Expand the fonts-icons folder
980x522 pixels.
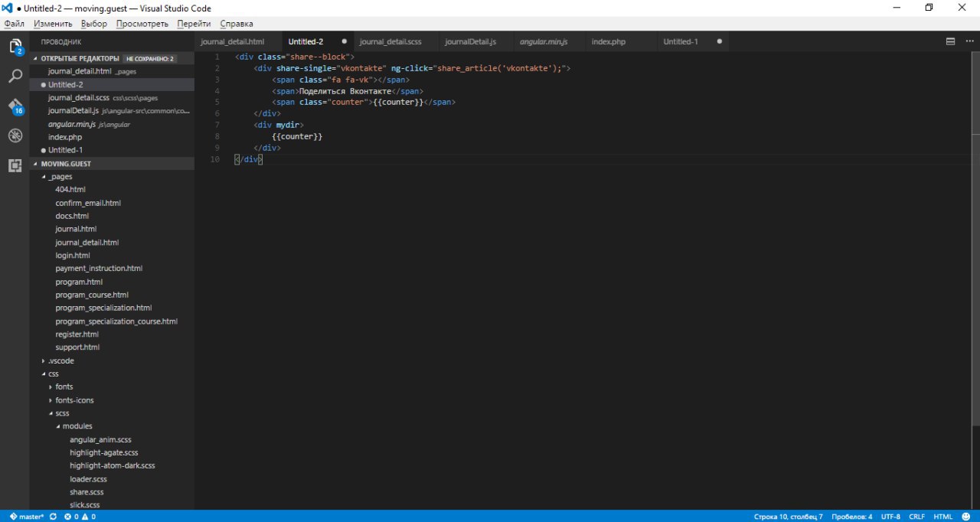click(x=74, y=400)
